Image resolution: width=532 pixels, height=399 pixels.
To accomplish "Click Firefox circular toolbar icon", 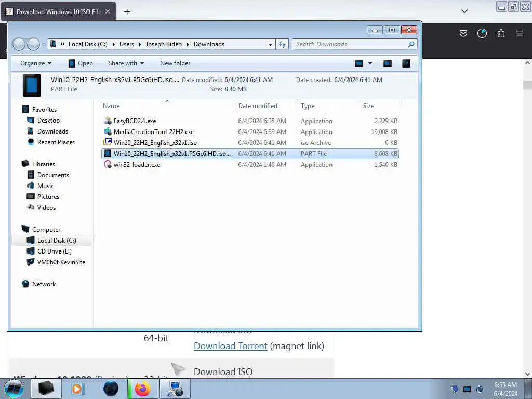I will pyautogui.click(x=482, y=33).
